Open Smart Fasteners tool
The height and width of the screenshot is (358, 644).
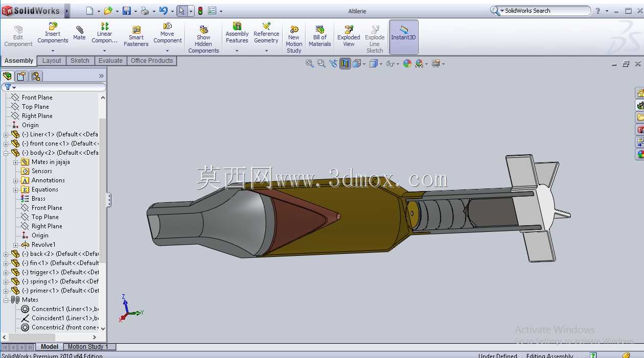point(136,36)
